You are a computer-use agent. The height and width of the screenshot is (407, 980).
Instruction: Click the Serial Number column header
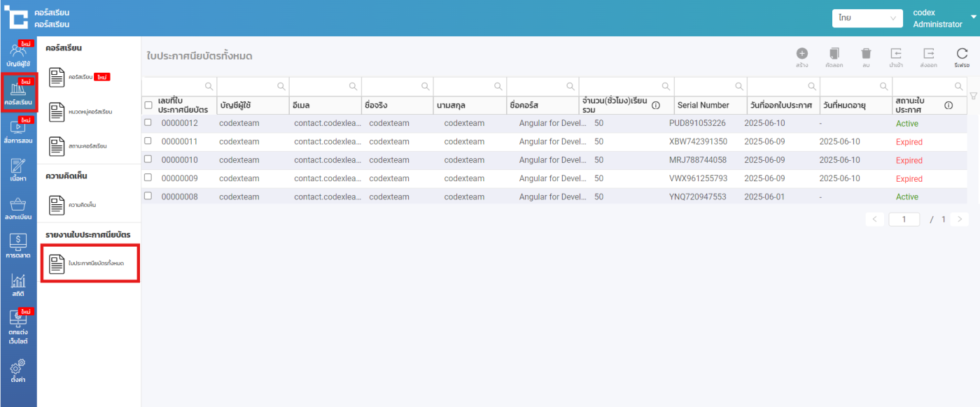[703, 105]
